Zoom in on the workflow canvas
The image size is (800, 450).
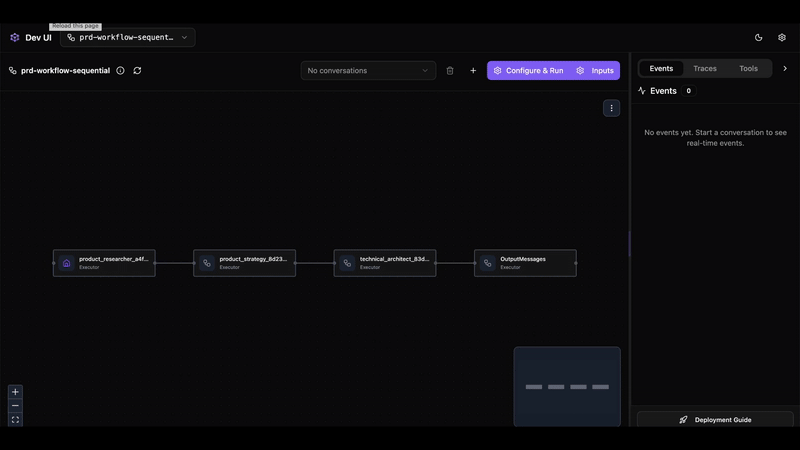(x=15, y=392)
